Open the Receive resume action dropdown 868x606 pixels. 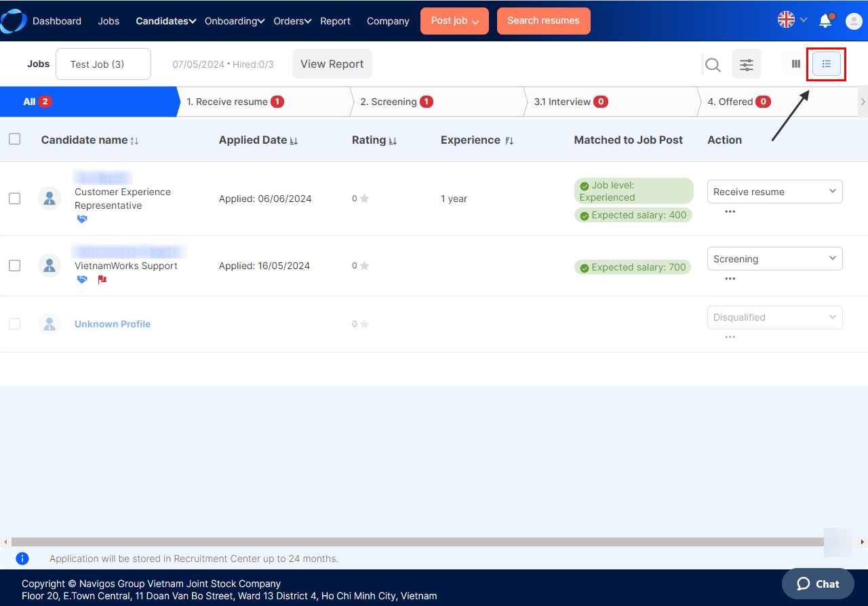pyautogui.click(x=775, y=192)
